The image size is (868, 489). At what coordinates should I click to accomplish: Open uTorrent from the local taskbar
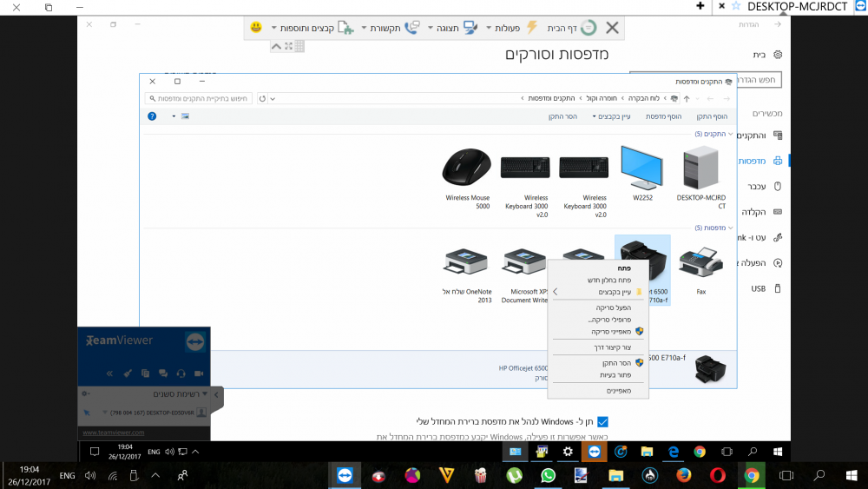[514, 476]
